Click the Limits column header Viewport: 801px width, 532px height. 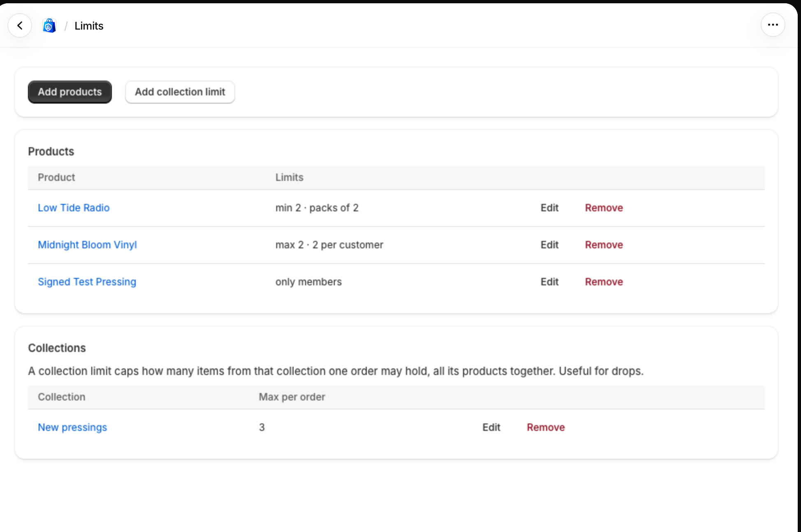coord(289,177)
